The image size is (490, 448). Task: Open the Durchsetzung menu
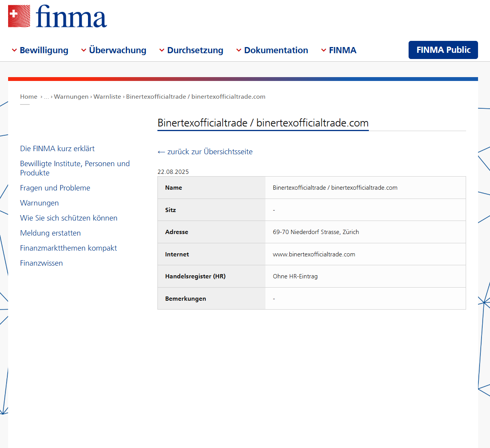[x=195, y=50]
